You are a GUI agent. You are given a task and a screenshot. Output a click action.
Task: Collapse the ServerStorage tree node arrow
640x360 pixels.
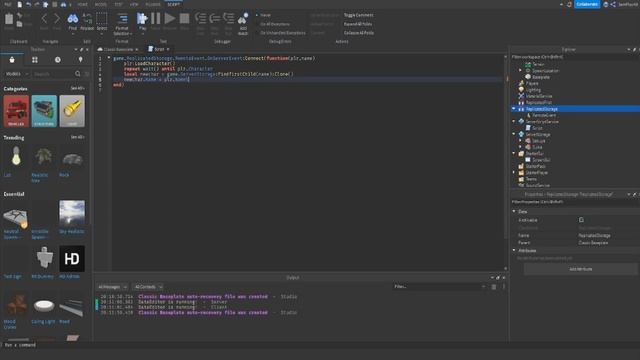pos(514,134)
